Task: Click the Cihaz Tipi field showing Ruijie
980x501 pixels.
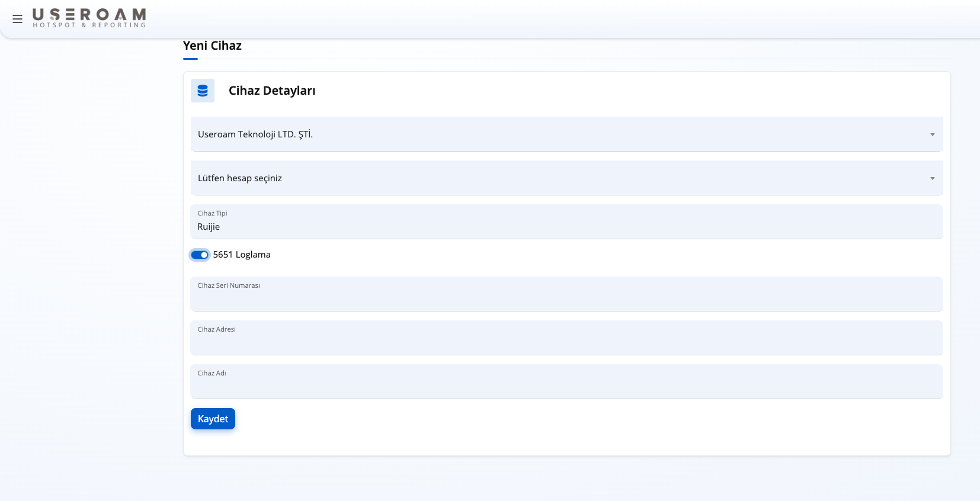Action: (x=566, y=221)
